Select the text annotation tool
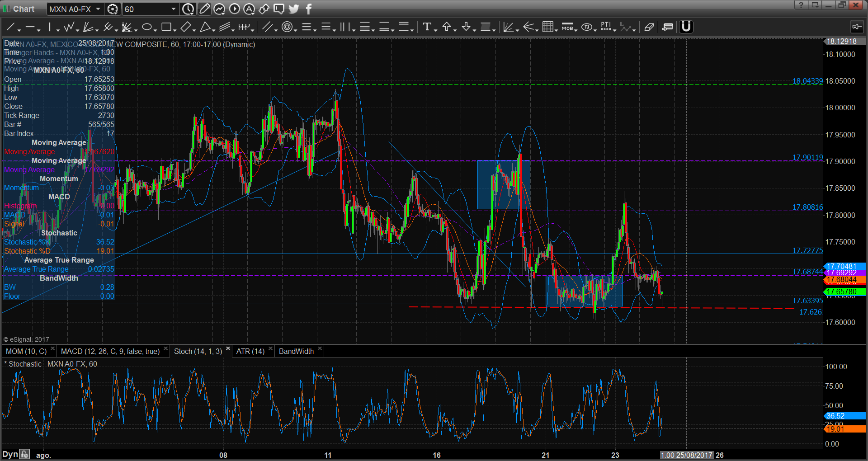This screenshot has height=461, width=868. 427,27
